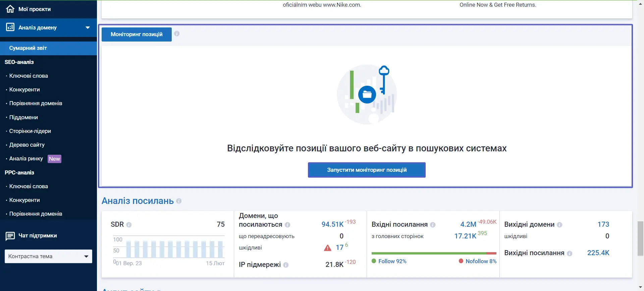Viewport: 644px width, 291px height.
Task: Click info icon next to Вихідні домени
Action: click(x=559, y=225)
